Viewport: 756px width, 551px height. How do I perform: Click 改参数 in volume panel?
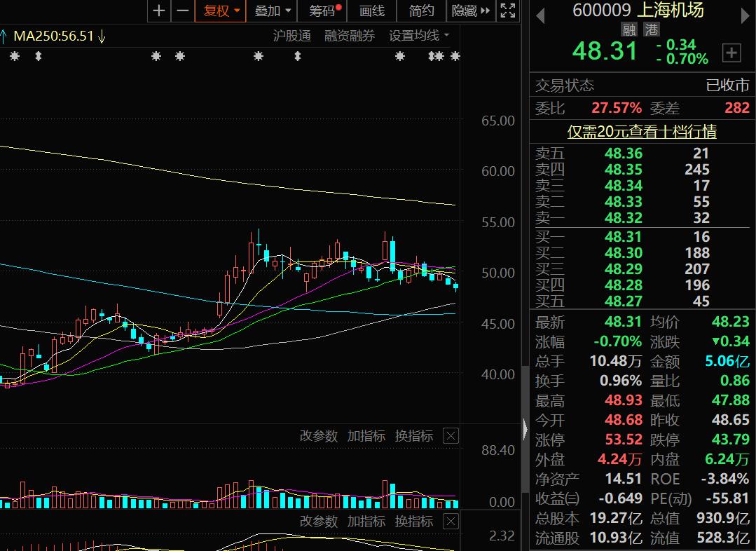319,436
